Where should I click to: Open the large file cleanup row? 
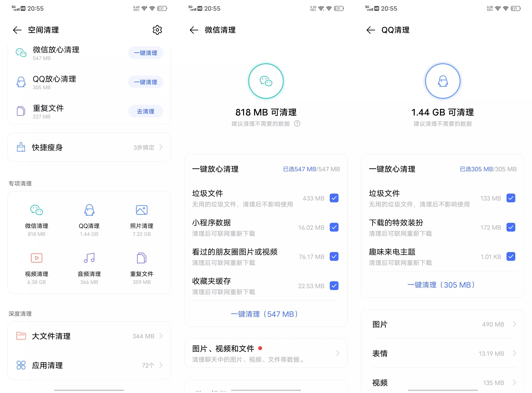coord(89,336)
